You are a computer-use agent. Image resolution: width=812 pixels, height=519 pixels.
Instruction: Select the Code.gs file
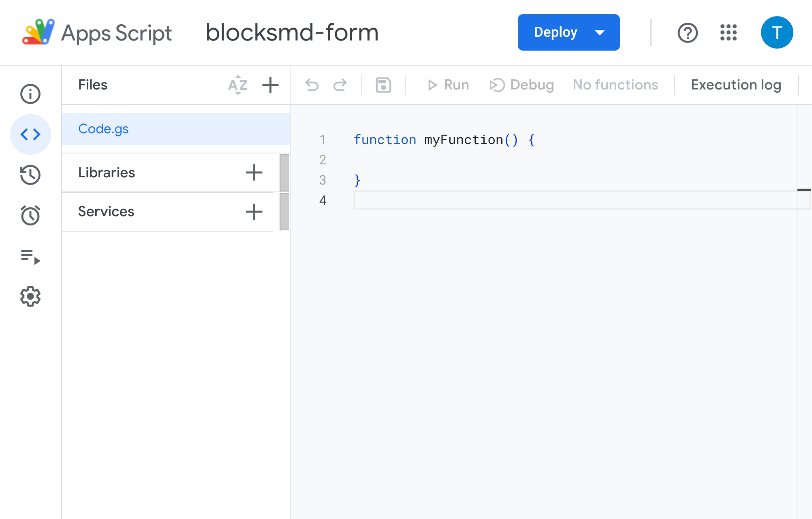[x=103, y=129]
